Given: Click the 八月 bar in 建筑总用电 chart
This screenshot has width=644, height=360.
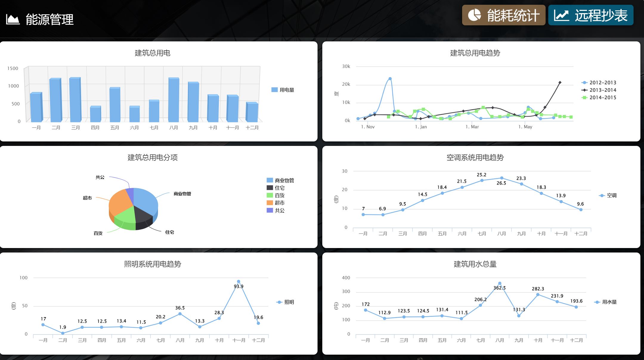Looking at the screenshot, I should coord(174,100).
